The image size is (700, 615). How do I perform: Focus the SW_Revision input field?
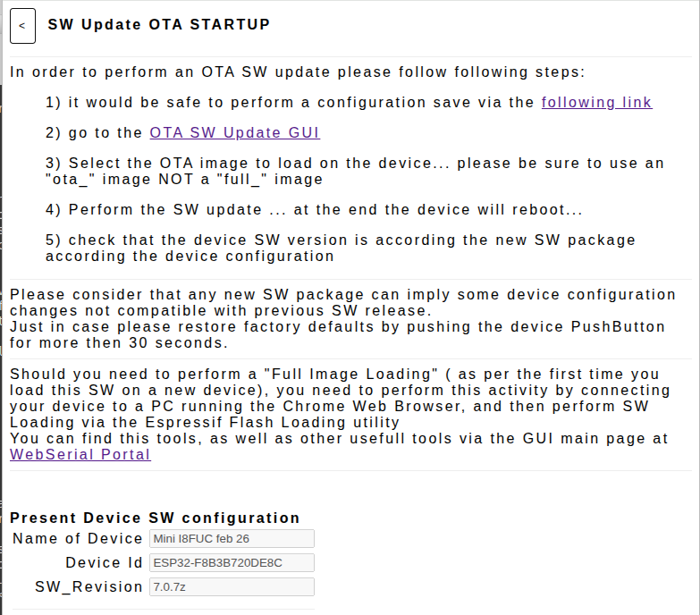[x=232, y=586]
